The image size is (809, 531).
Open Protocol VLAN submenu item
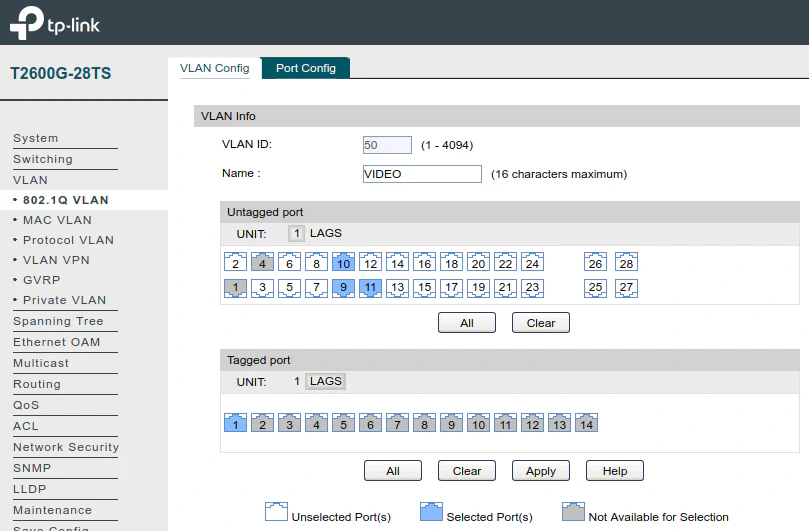click(x=69, y=240)
